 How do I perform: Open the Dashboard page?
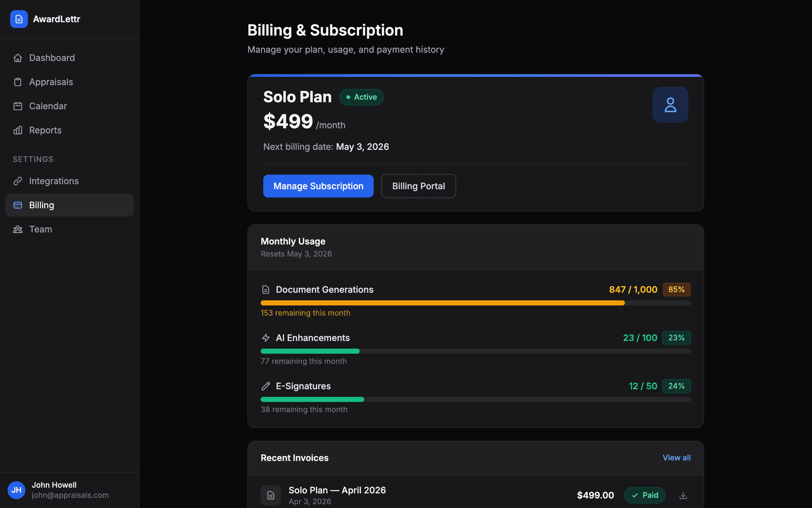point(69,58)
